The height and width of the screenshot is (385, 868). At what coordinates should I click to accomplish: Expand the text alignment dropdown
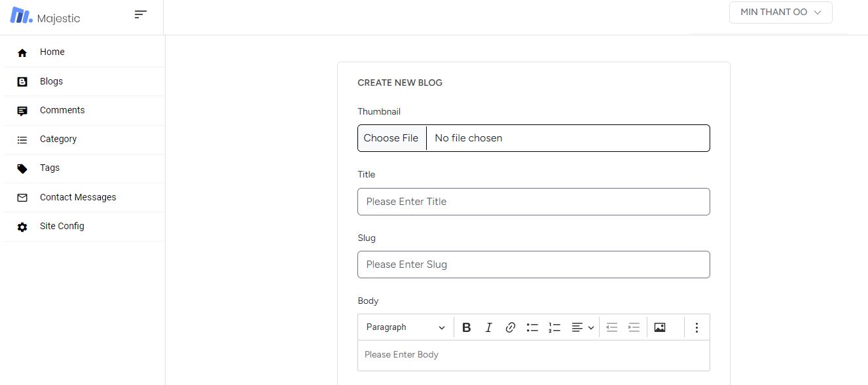583,327
